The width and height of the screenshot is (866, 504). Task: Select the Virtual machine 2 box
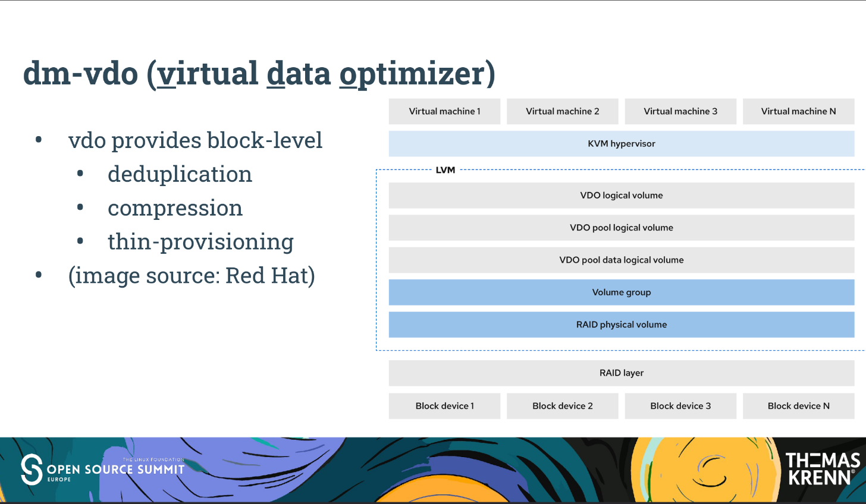562,111
